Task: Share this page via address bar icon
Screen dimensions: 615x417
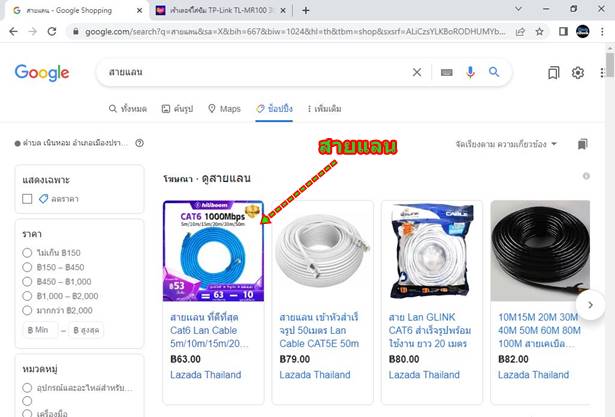Action: point(520,32)
